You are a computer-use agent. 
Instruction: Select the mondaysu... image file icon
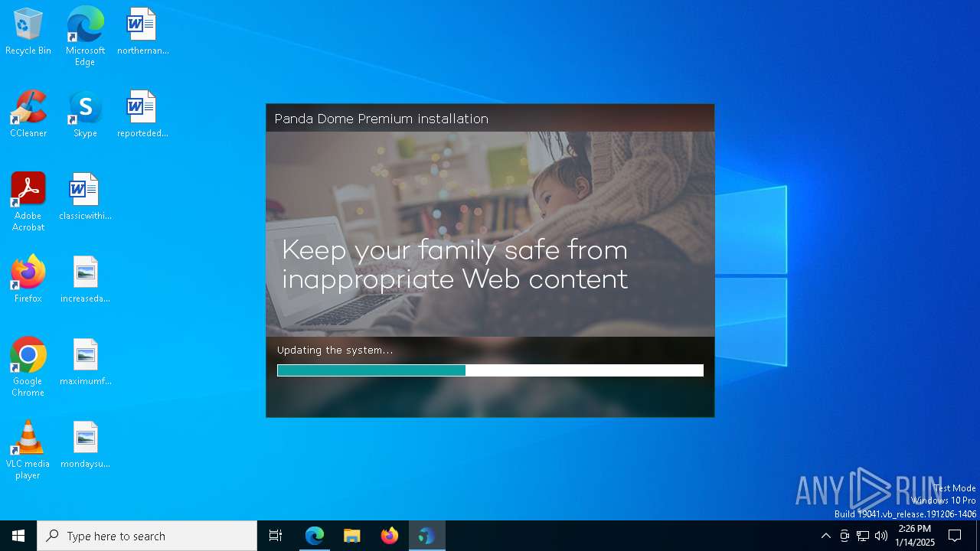(x=85, y=445)
